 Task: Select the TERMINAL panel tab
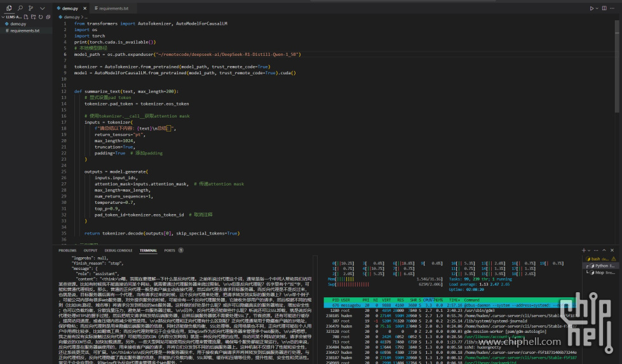[x=148, y=250]
